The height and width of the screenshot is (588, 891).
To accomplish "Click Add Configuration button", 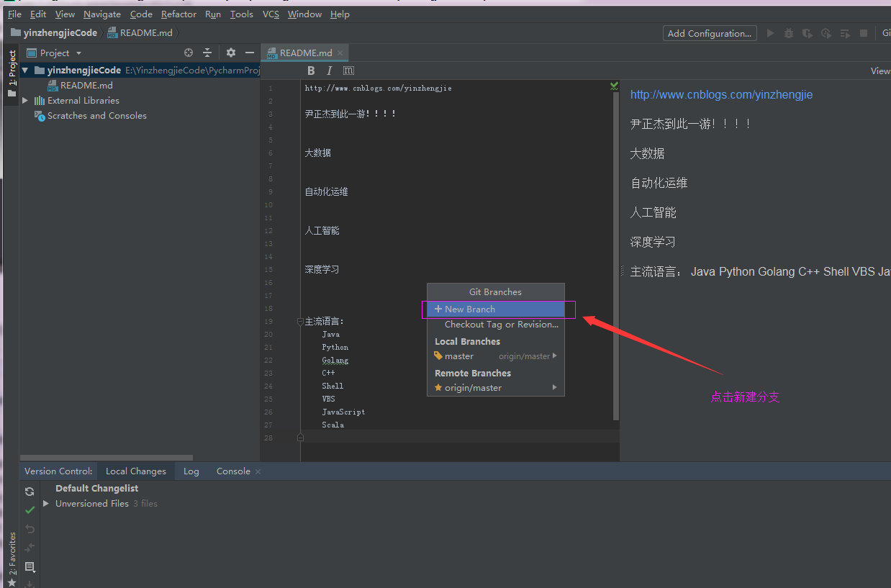I will [x=710, y=33].
